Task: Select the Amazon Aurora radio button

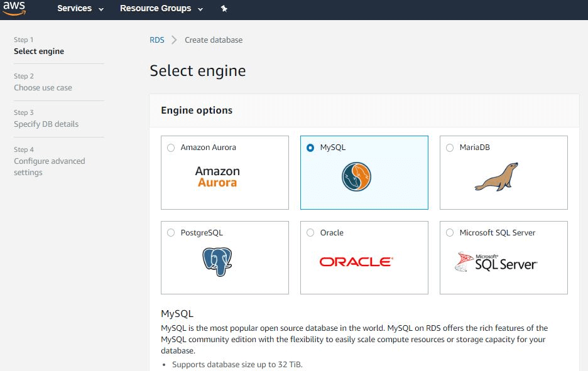Action: 171,148
